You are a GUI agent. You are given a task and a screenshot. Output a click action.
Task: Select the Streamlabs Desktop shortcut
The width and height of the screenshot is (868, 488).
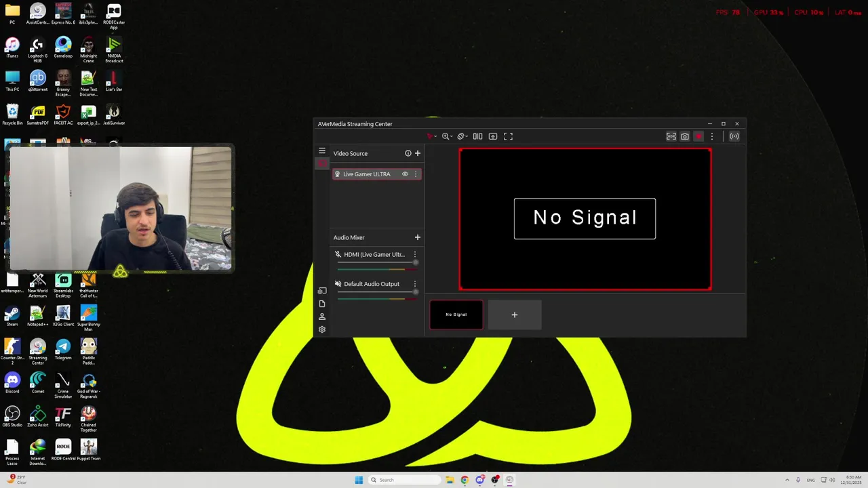[63, 285]
